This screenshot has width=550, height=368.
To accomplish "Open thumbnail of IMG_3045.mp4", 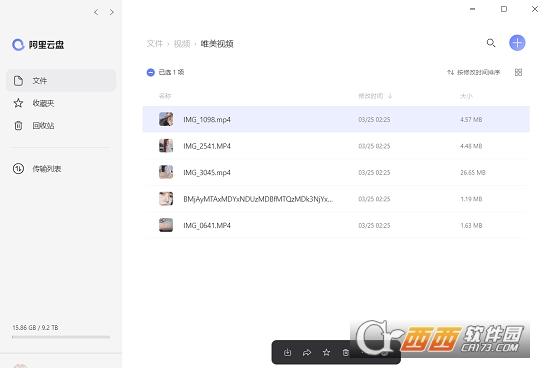I will point(166,172).
